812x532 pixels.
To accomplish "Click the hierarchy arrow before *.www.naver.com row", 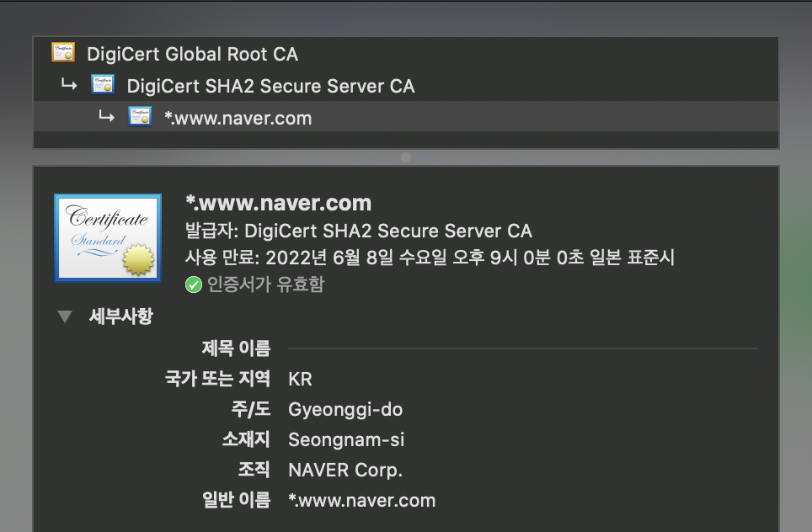I will [x=107, y=117].
